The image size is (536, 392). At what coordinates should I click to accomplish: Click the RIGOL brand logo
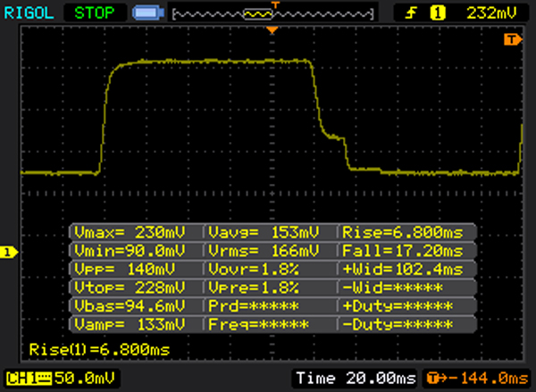coord(29,13)
